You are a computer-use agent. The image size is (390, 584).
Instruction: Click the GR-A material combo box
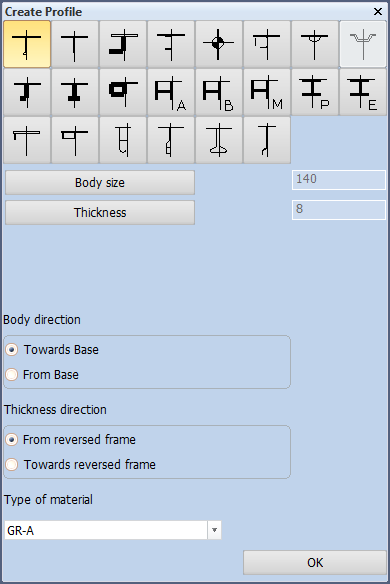click(x=112, y=530)
